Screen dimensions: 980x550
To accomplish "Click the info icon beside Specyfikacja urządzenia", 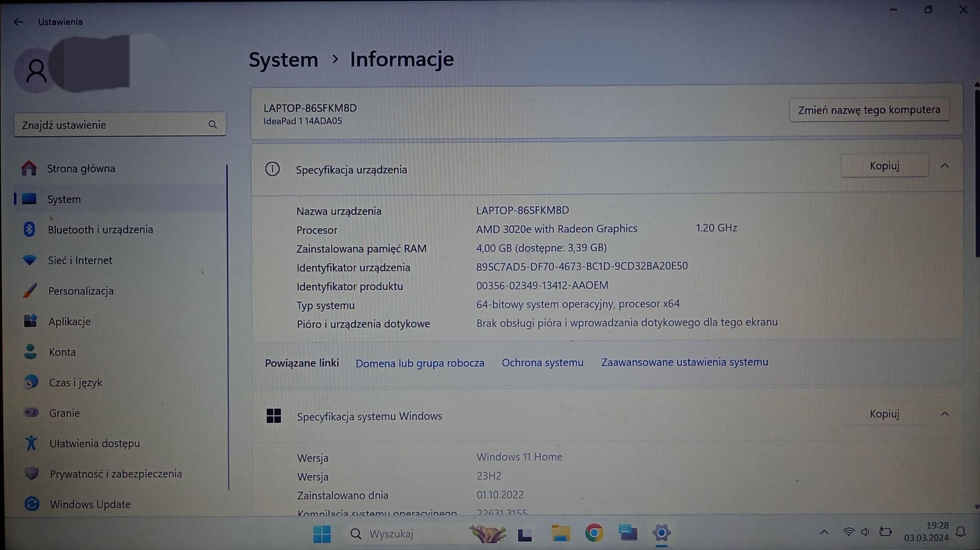I will tap(272, 169).
